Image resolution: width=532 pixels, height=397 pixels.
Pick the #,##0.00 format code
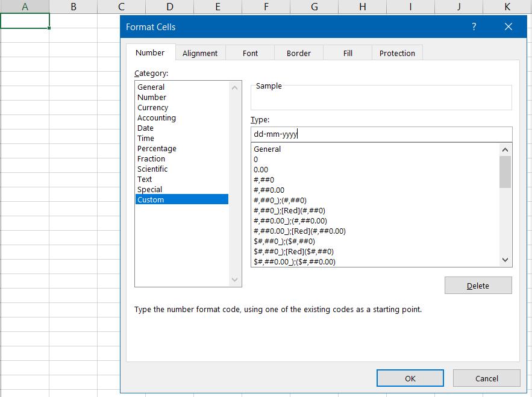[x=269, y=190]
